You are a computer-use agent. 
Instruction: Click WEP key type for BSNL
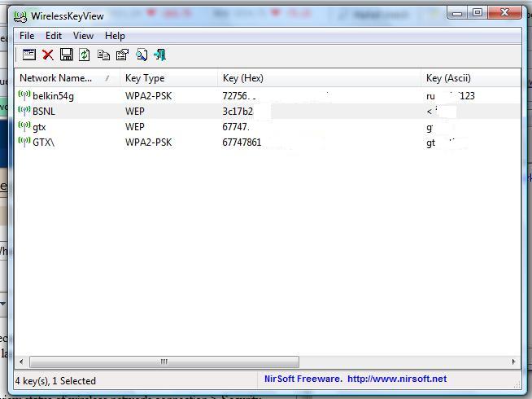[x=135, y=112]
